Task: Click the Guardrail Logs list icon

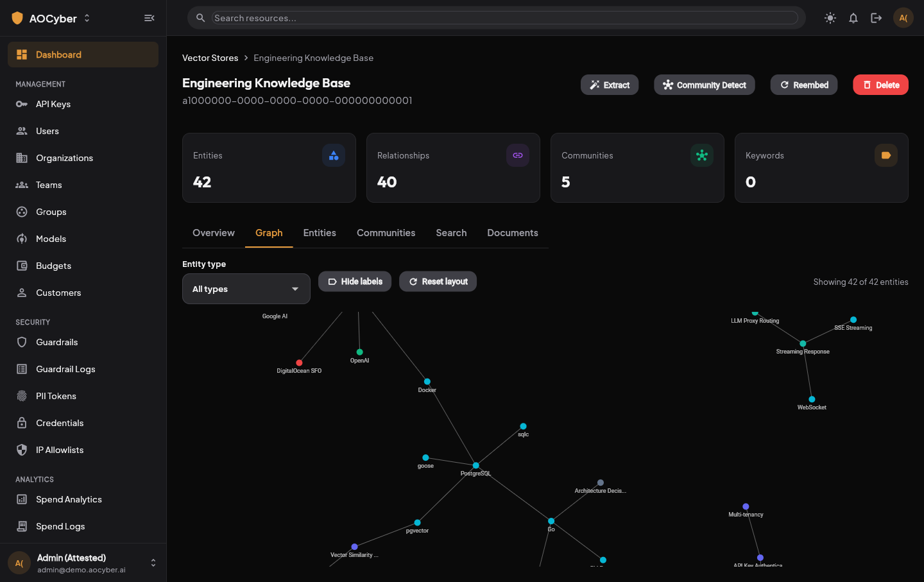Action: point(22,369)
